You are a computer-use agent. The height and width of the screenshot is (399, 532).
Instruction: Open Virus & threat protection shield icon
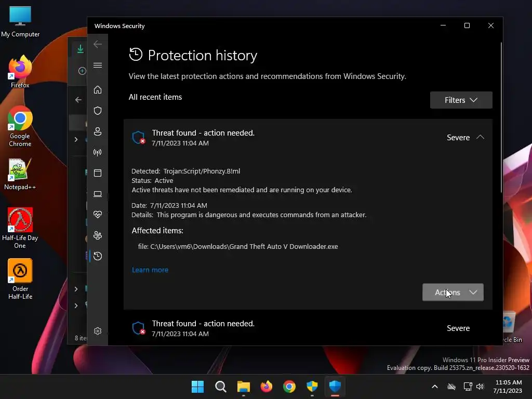pos(98,111)
